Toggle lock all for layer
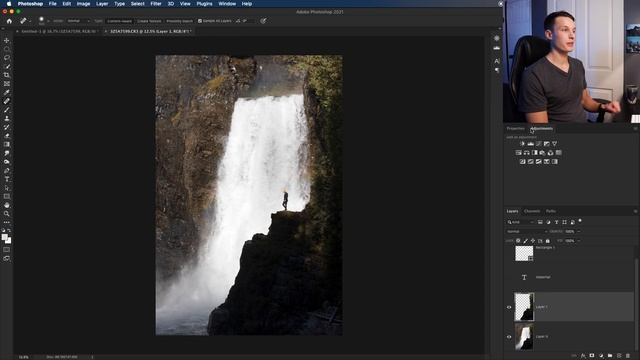Viewport: 640px width, 360px height. (548, 241)
